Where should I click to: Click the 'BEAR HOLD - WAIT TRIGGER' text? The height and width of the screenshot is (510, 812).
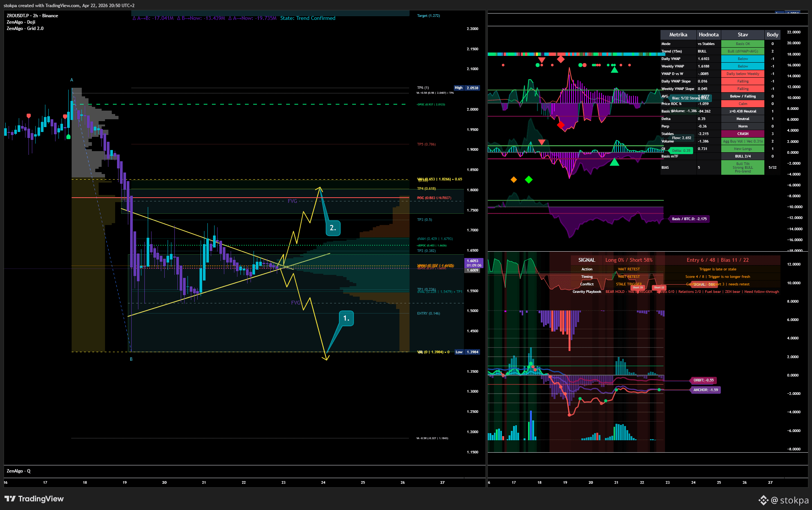629,292
